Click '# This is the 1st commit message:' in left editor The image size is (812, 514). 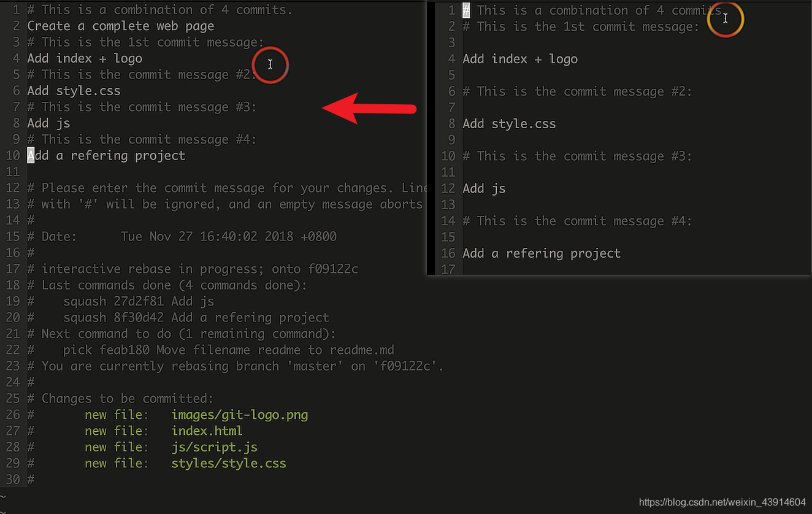tap(145, 42)
